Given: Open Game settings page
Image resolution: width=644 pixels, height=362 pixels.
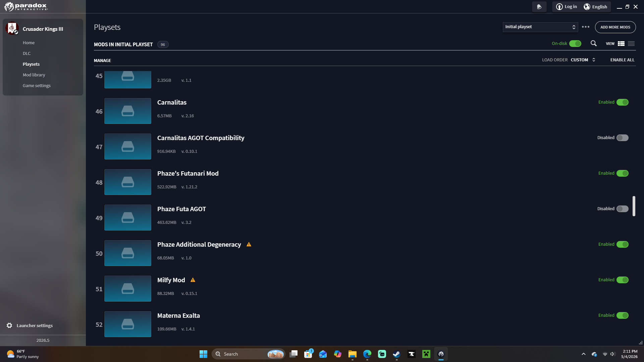Looking at the screenshot, I should 37,85.
